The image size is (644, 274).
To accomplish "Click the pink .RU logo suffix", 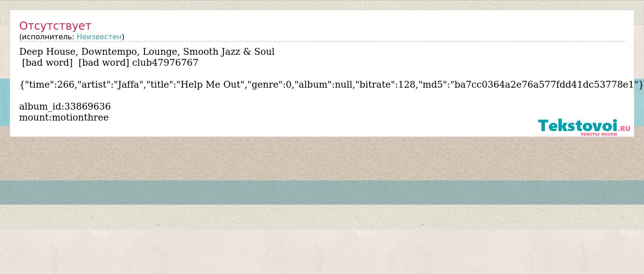I will (624, 129).
